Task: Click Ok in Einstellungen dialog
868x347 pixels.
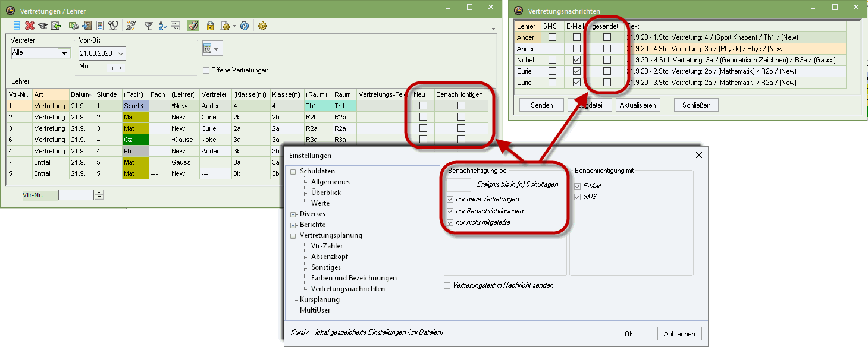Action: [x=629, y=334]
